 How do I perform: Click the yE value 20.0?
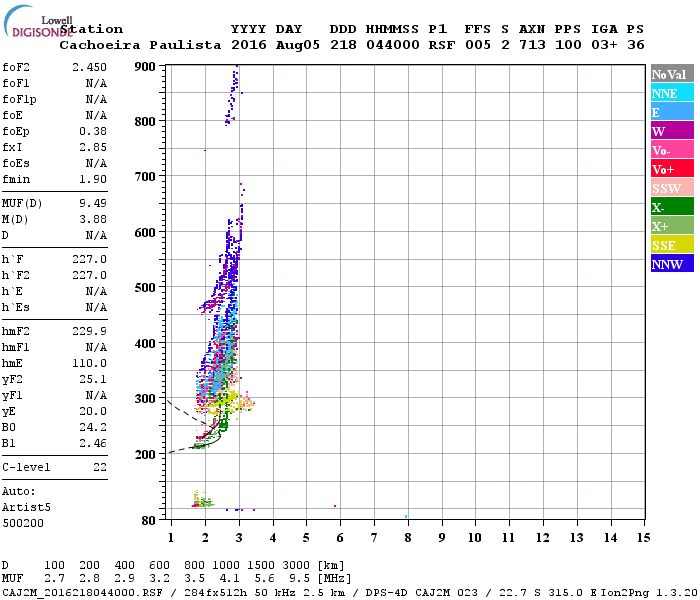click(93, 412)
